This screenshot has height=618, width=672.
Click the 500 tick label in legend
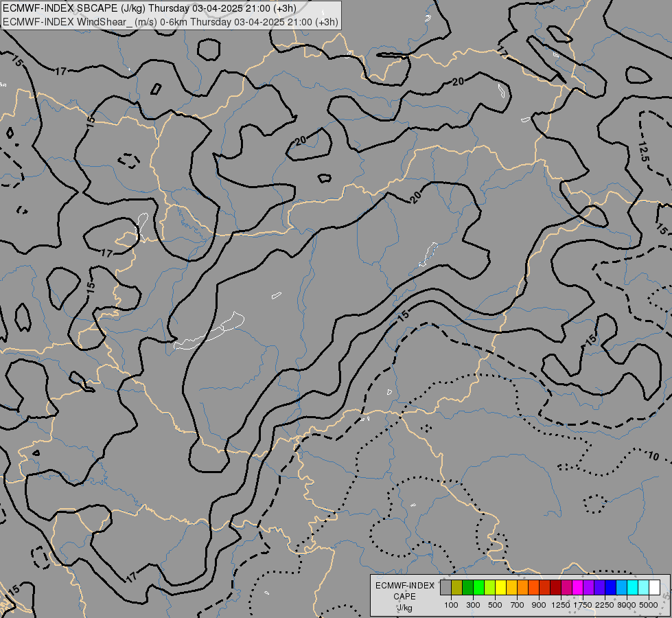click(x=495, y=605)
